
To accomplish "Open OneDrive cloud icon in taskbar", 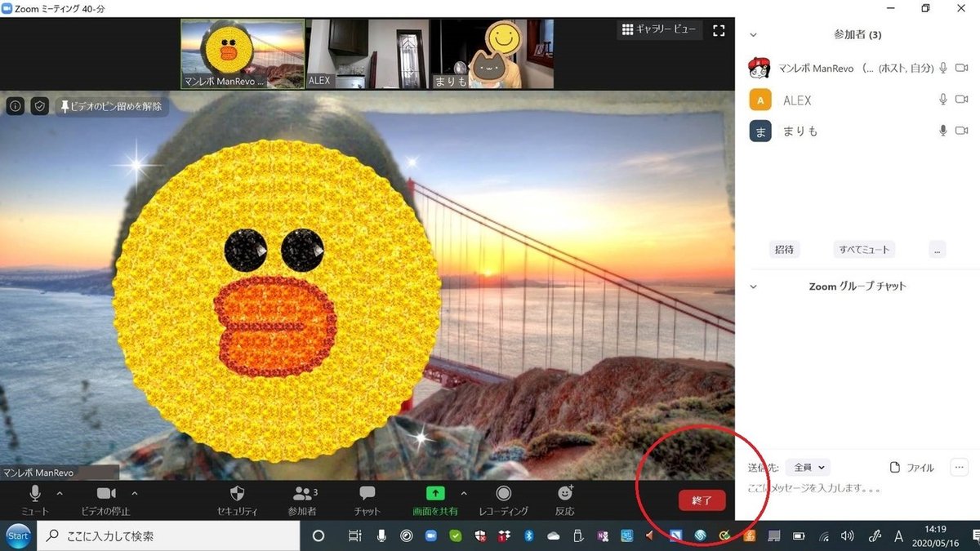I will 554,536.
